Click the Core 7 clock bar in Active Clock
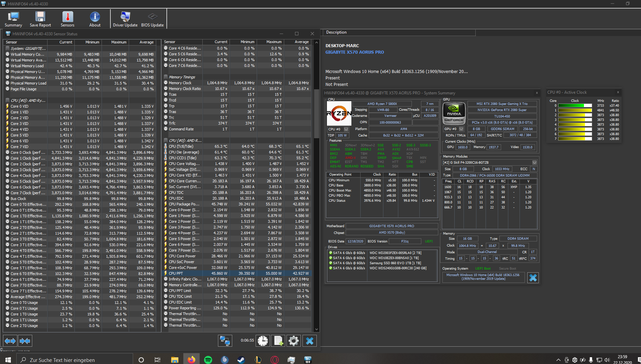Image resolution: width=641 pixels, height=364 pixels. coord(575,139)
